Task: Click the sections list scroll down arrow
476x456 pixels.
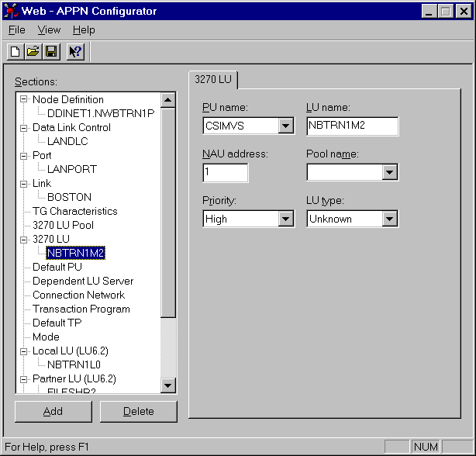Action: 168,385
